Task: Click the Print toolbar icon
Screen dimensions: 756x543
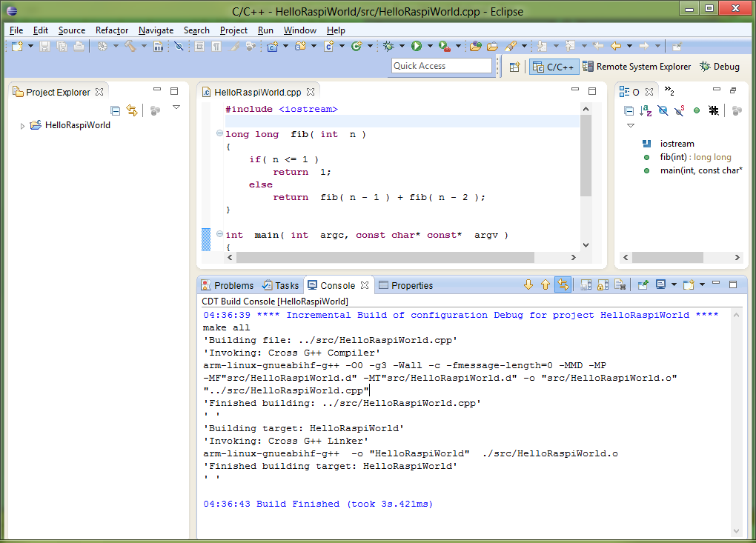Action: (x=79, y=46)
